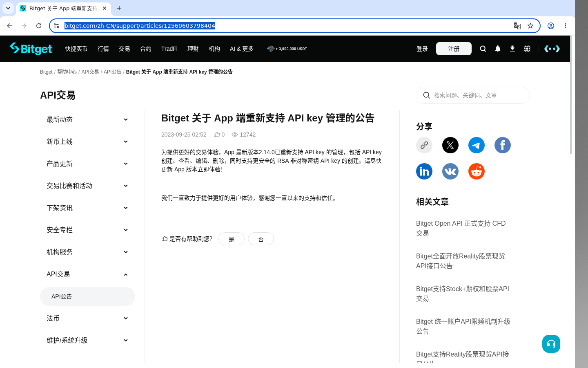Click the theme widget icon in the header's right corner
Screen dimensions: 588x368
click(x=552, y=49)
